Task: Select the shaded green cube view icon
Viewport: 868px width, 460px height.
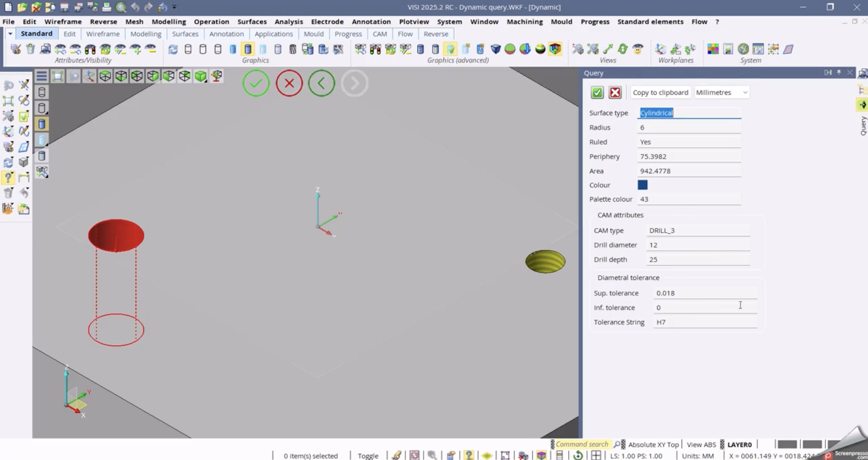Action: point(201,76)
